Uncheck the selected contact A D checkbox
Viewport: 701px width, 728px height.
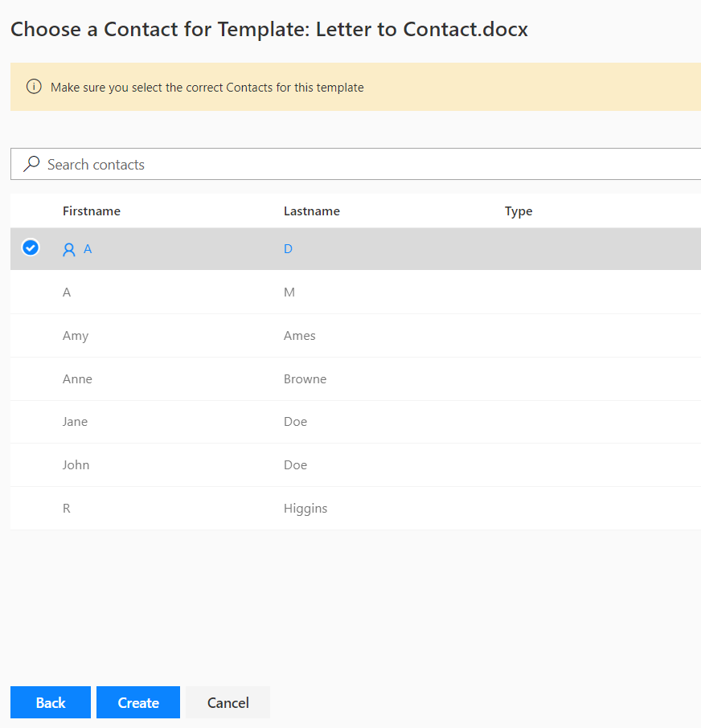point(31,248)
